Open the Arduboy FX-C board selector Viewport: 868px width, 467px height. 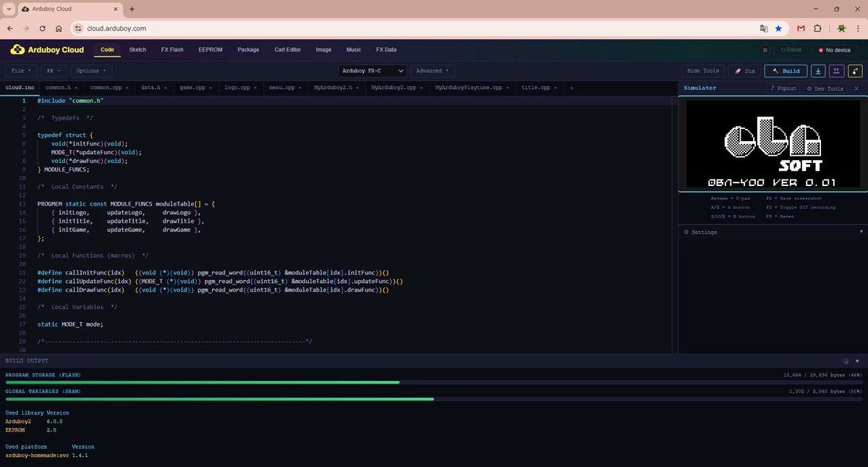click(x=373, y=71)
